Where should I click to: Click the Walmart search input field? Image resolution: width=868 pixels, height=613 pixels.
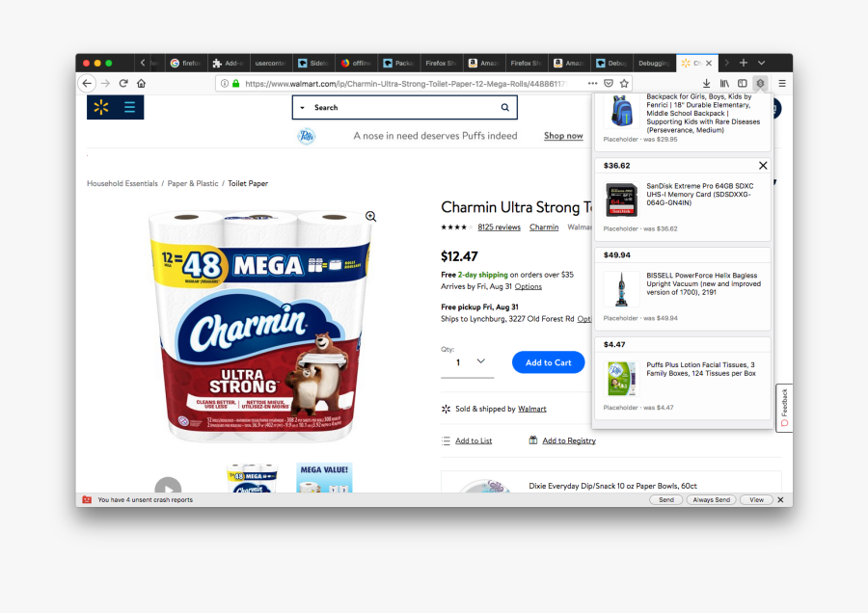tap(405, 108)
